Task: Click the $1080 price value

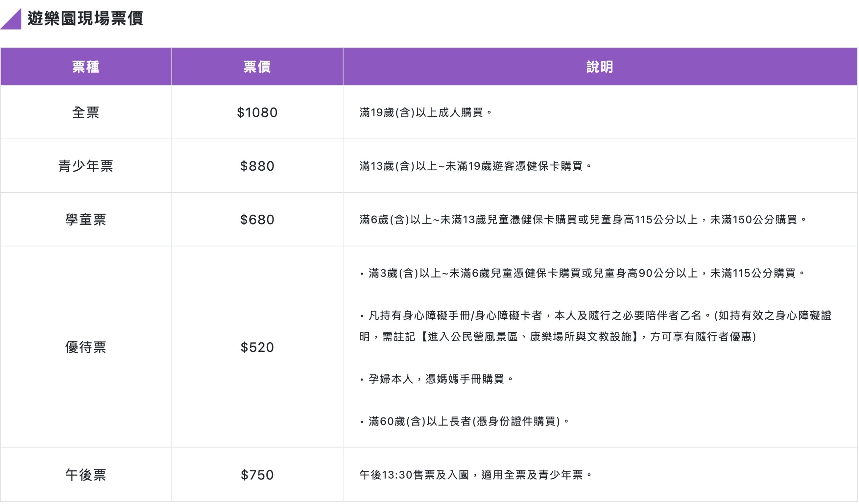Action: 257,112
